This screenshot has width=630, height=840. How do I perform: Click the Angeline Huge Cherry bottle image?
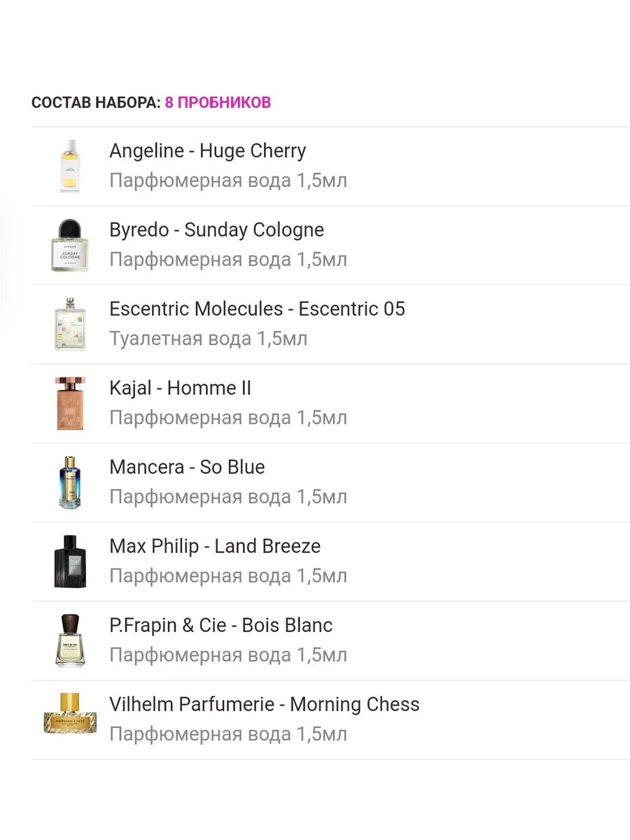point(70,166)
